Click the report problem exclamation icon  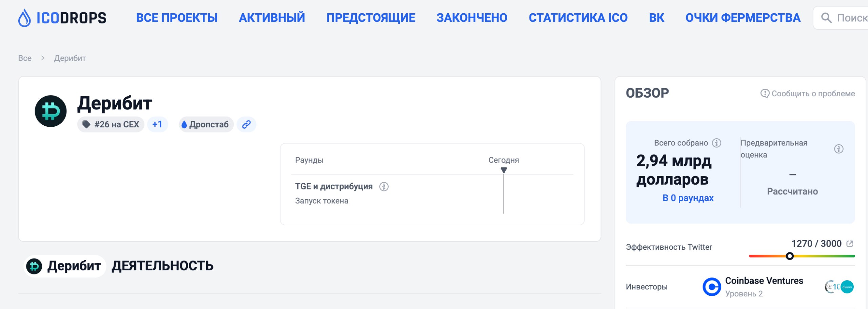point(765,94)
